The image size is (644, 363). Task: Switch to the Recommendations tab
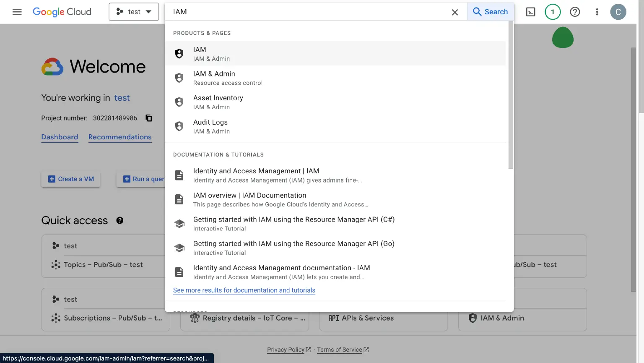click(120, 137)
